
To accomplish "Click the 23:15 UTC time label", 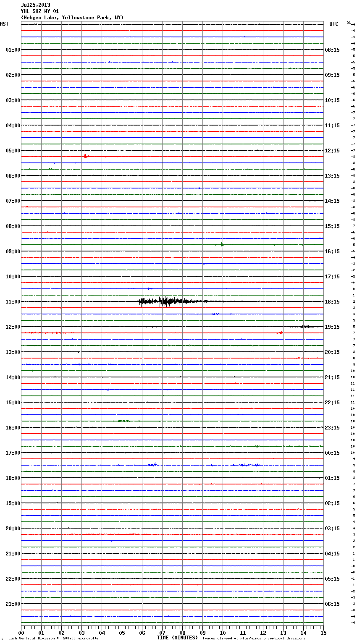I will click(x=332, y=428).
